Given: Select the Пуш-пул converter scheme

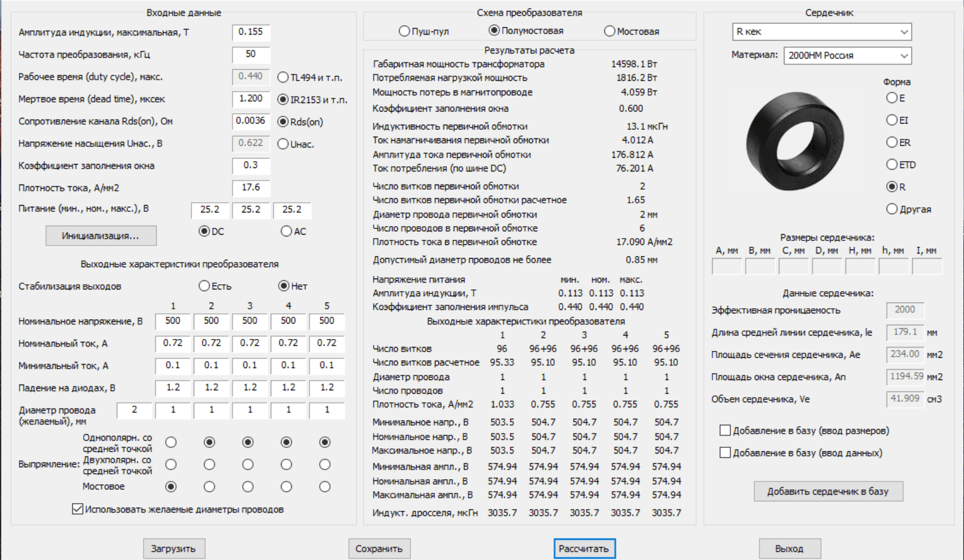Looking at the screenshot, I should pos(404,31).
